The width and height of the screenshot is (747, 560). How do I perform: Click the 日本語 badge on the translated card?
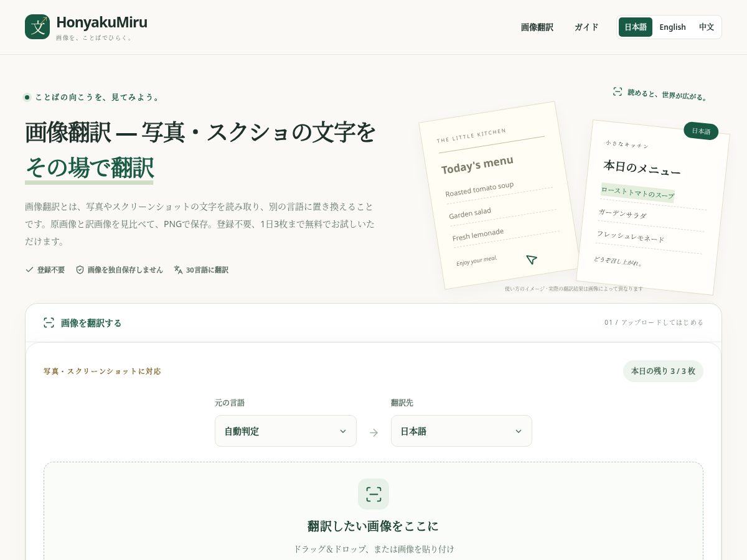[x=701, y=131]
